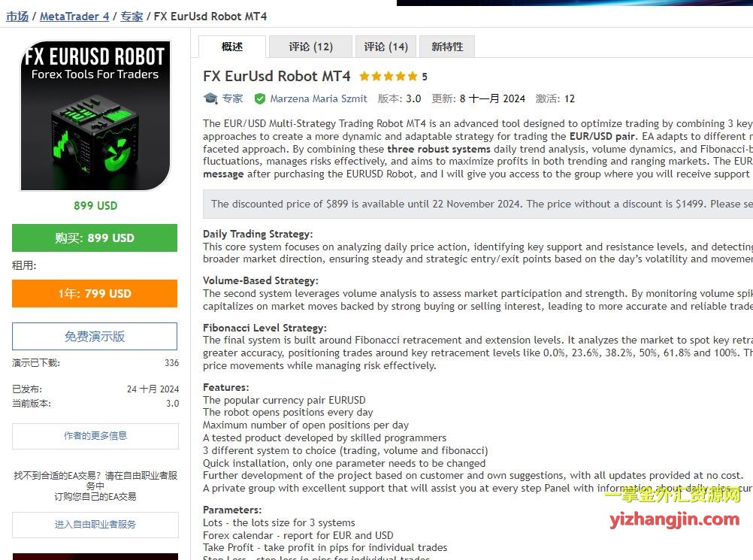The height and width of the screenshot is (560, 753).
Task: Rent for 1 year at 799 USD
Action: (95, 293)
